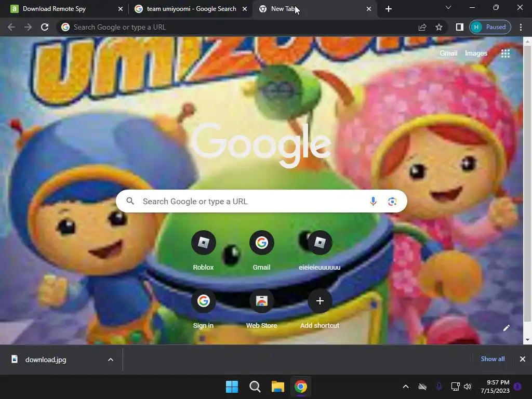The width and height of the screenshot is (532, 399).
Task: Open Windows Search from taskbar
Action: click(255, 387)
